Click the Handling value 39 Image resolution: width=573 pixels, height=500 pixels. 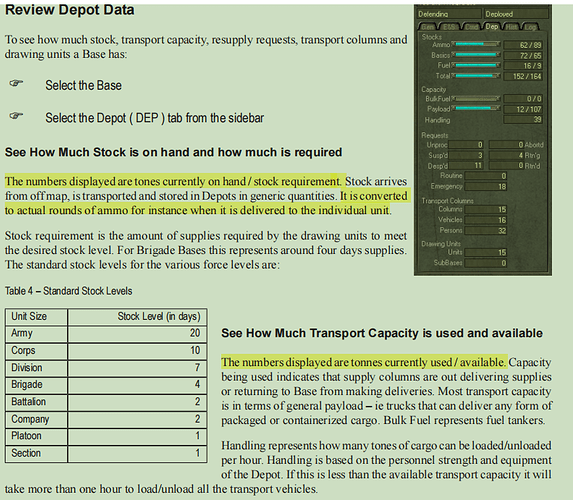(x=523, y=120)
